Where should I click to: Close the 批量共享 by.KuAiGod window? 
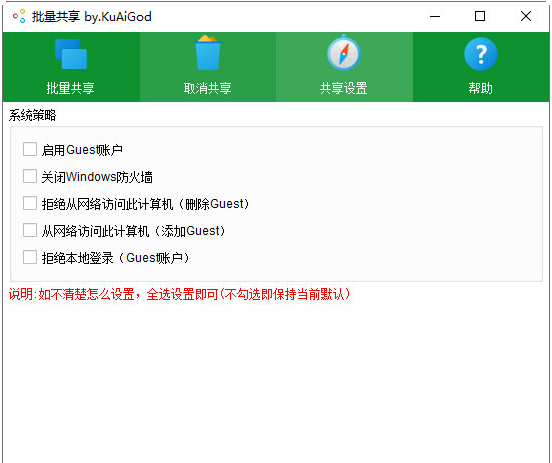[526, 16]
